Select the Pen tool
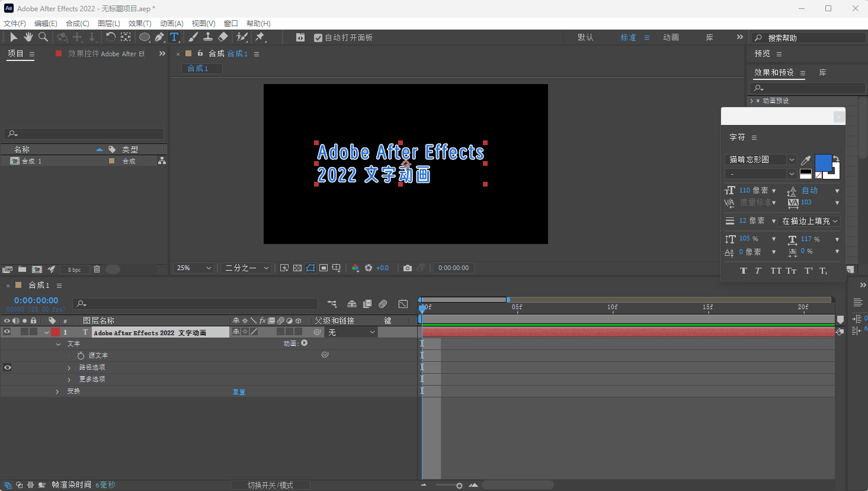This screenshot has height=491, width=868. tap(159, 37)
